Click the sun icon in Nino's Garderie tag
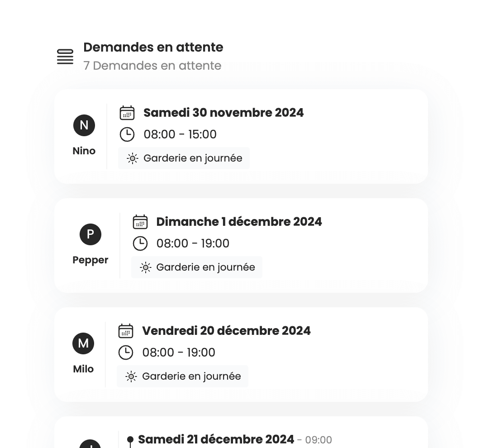Screen dimensions: 485x448 [132, 158]
